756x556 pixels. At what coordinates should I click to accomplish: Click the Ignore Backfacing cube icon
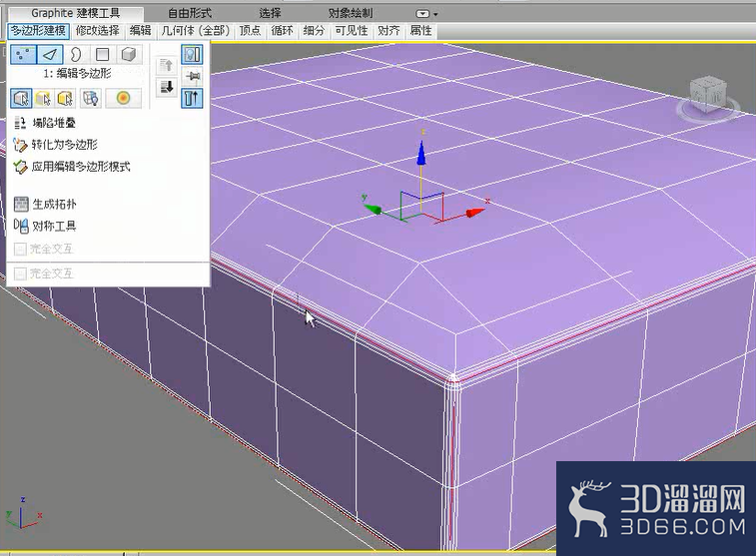90,98
